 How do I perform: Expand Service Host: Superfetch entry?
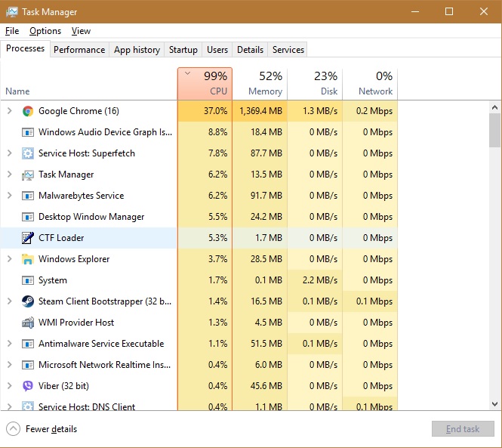tap(10, 153)
